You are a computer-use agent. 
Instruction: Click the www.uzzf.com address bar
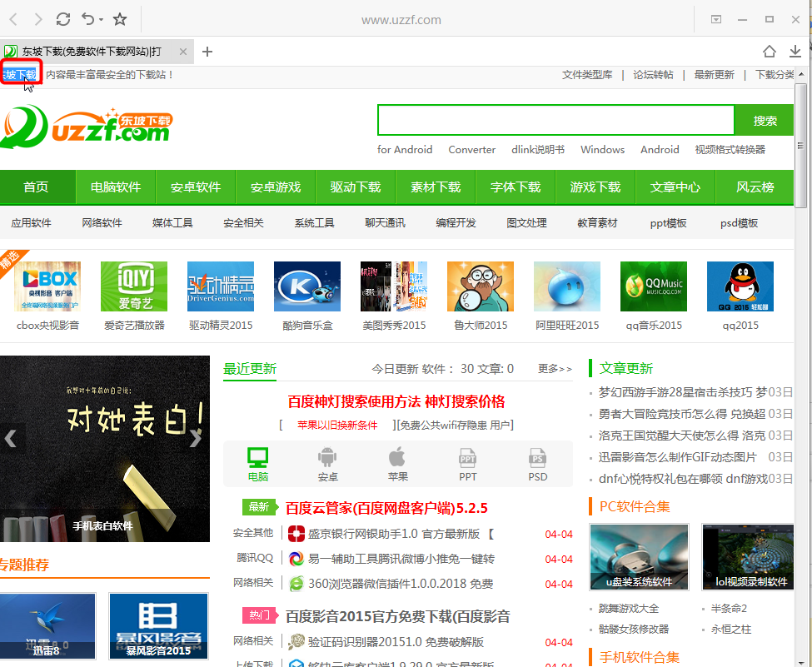tap(401, 20)
